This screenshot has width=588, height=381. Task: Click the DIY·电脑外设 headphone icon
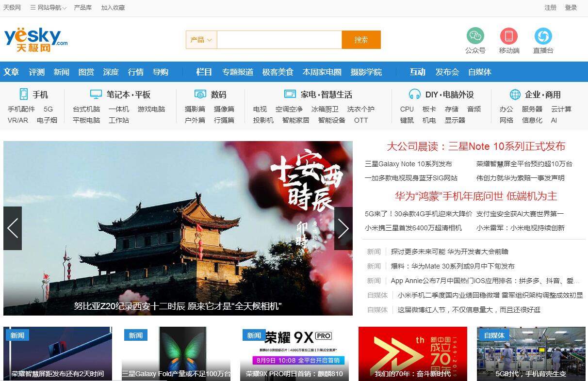(x=414, y=94)
